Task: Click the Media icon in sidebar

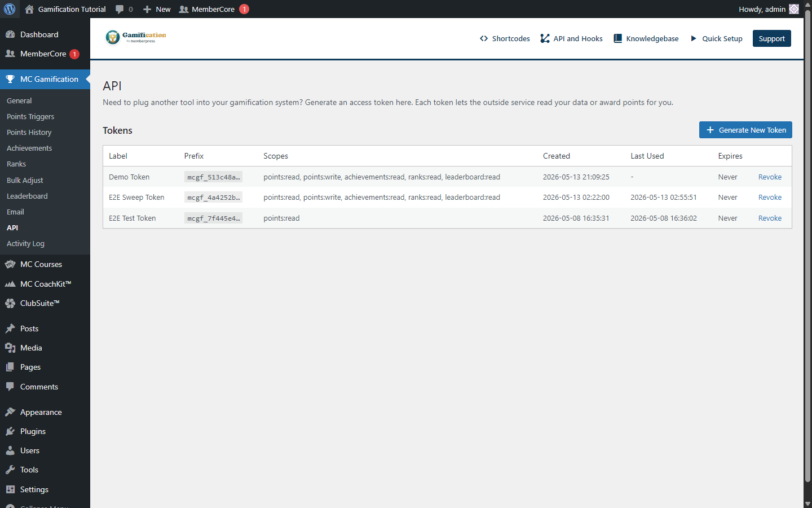Action: pyautogui.click(x=10, y=348)
